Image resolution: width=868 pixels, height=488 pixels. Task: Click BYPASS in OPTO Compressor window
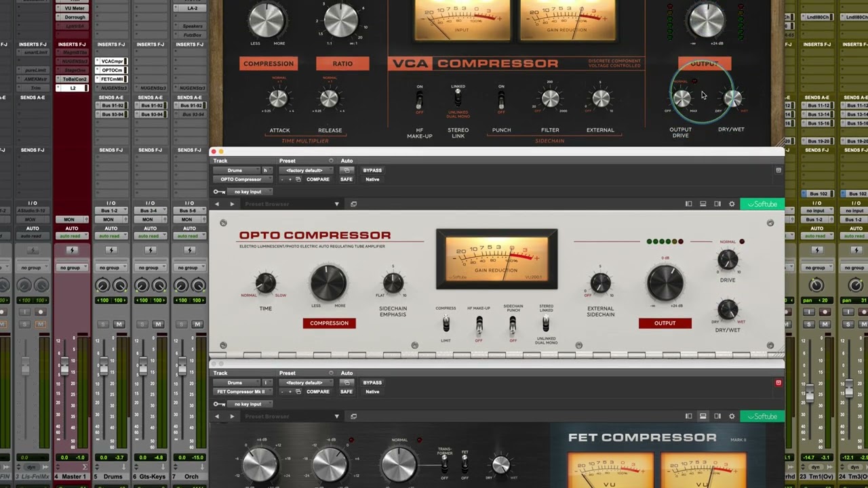tap(372, 170)
